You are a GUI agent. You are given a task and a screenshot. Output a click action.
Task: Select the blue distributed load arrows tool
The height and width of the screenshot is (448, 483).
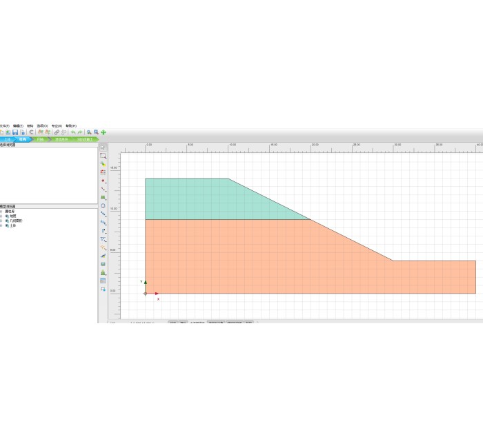point(103,223)
